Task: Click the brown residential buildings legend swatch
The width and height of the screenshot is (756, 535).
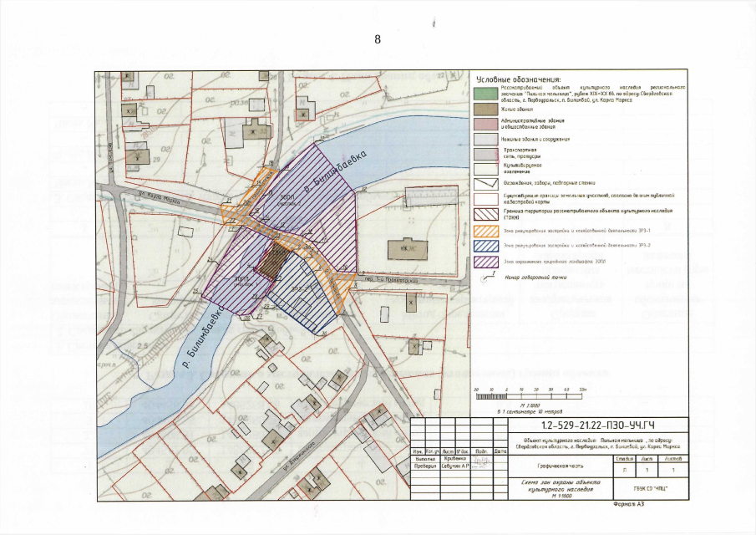Action: tap(485, 108)
